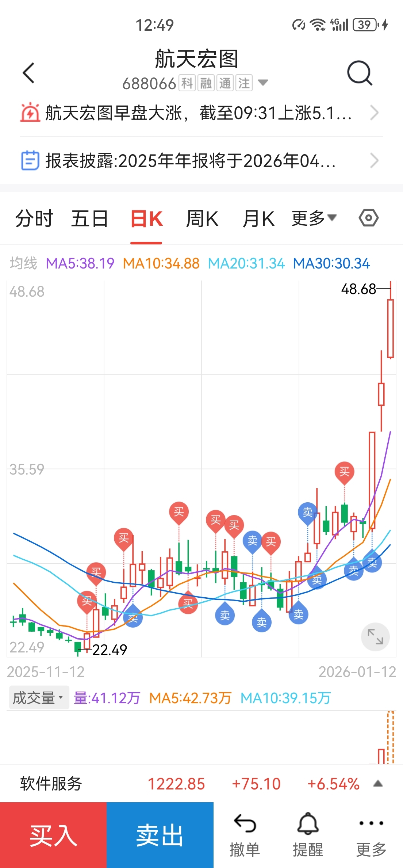Expand chart to fullscreen icon
403x868 pixels.
375,637
